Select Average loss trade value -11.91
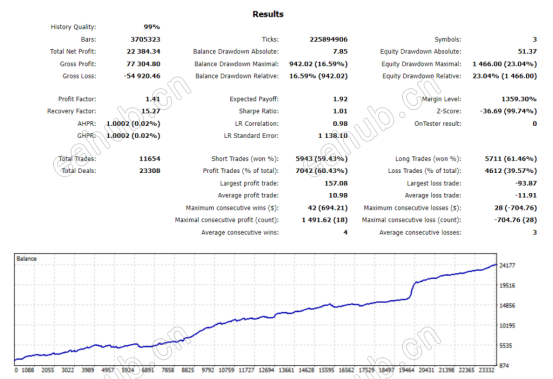Image resolution: width=553 pixels, height=379 pixels. (526, 195)
